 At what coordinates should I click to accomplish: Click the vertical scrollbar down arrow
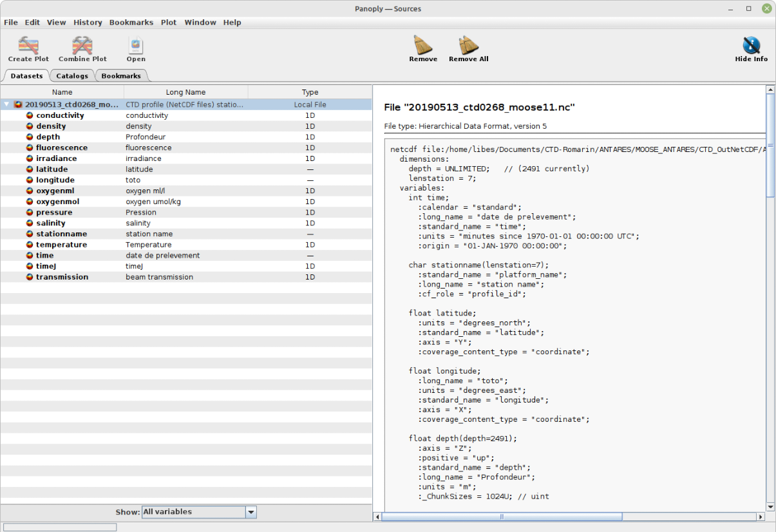(770, 507)
